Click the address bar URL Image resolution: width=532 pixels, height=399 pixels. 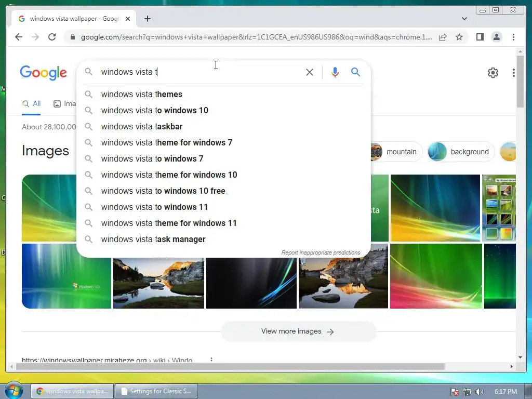tap(257, 37)
